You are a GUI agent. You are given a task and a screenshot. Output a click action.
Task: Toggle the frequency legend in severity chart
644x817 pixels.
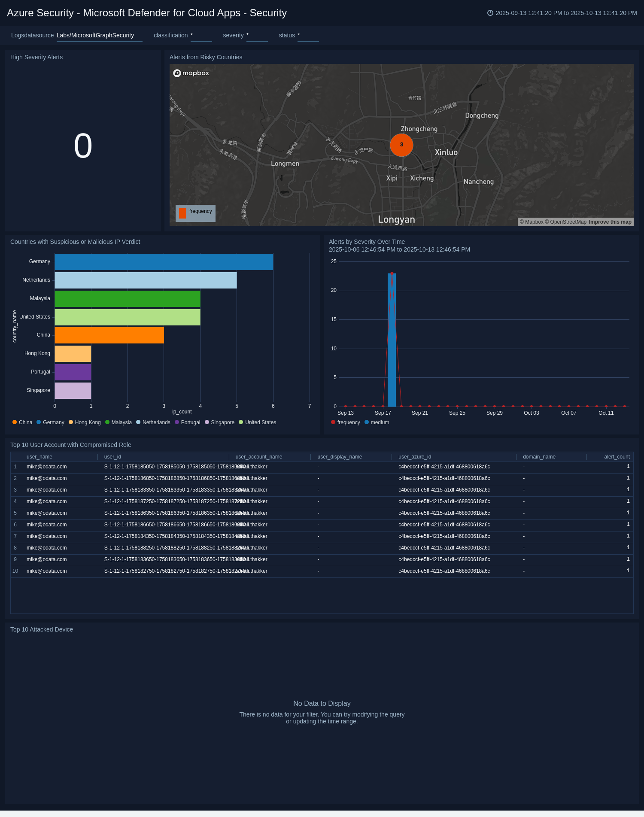pos(345,422)
